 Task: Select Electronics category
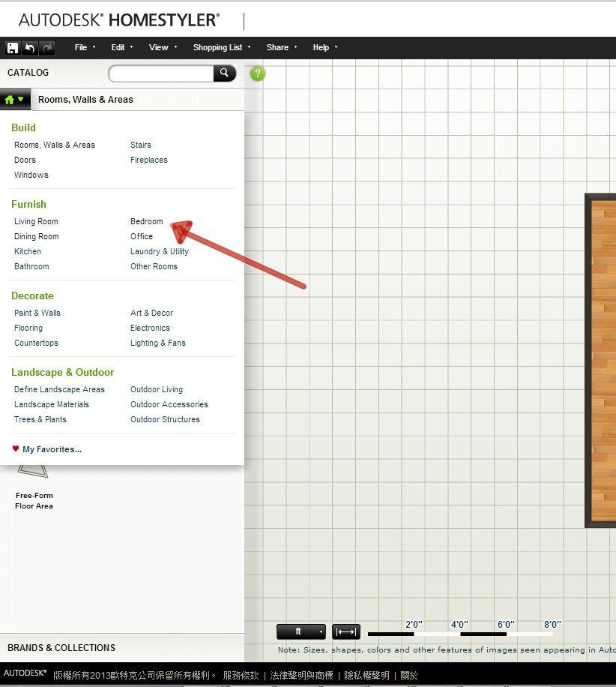click(150, 328)
